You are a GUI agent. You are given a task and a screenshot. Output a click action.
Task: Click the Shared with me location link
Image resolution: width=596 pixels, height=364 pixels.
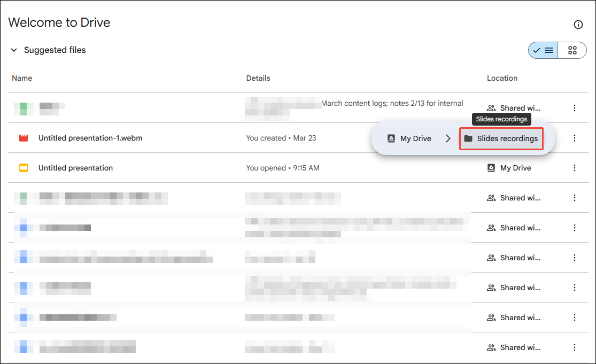516,107
